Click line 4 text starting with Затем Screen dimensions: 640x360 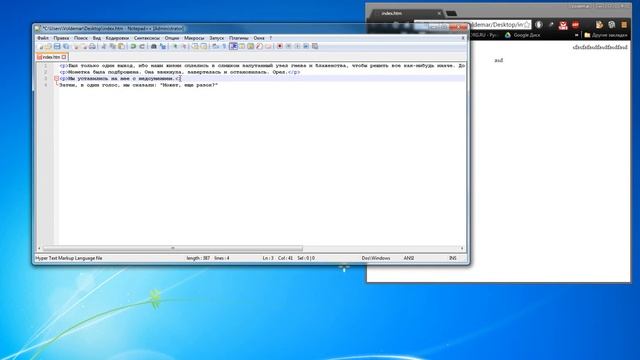tap(139, 85)
